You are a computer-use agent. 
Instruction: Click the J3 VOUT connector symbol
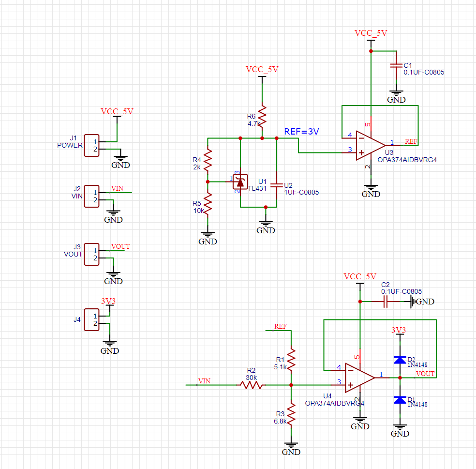pyautogui.click(x=91, y=255)
